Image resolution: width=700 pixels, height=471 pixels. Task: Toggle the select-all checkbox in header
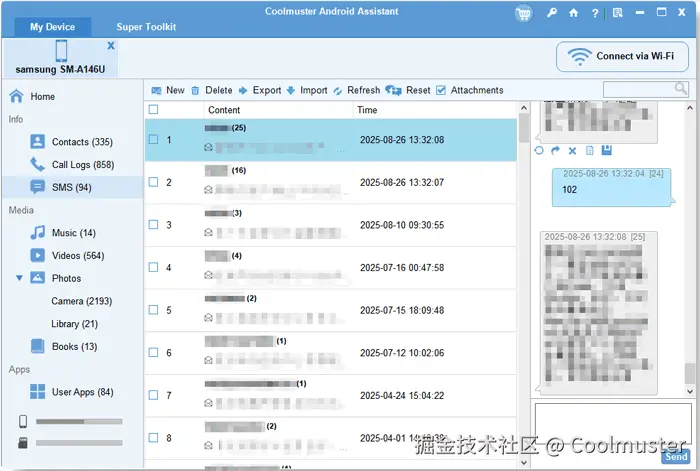(153, 109)
